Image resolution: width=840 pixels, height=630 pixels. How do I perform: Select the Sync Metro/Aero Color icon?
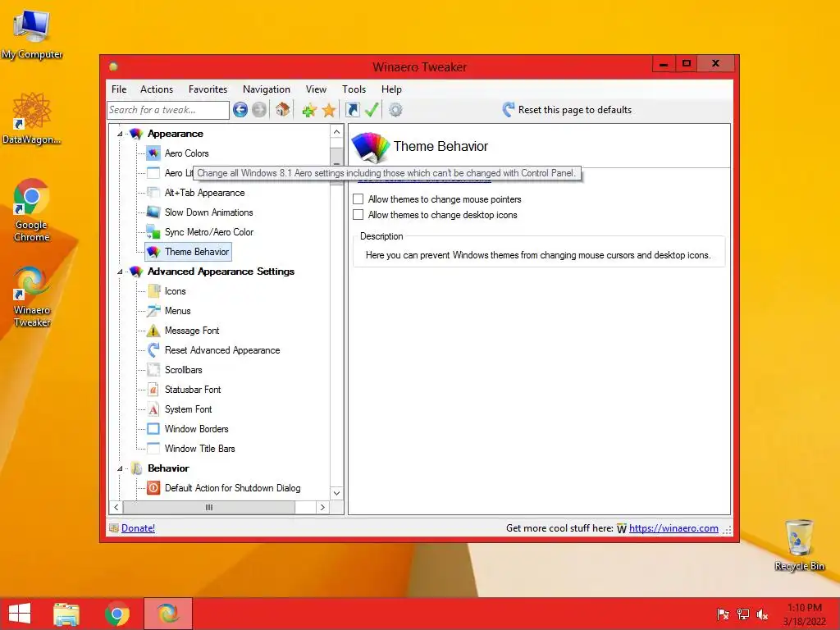coord(153,232)
